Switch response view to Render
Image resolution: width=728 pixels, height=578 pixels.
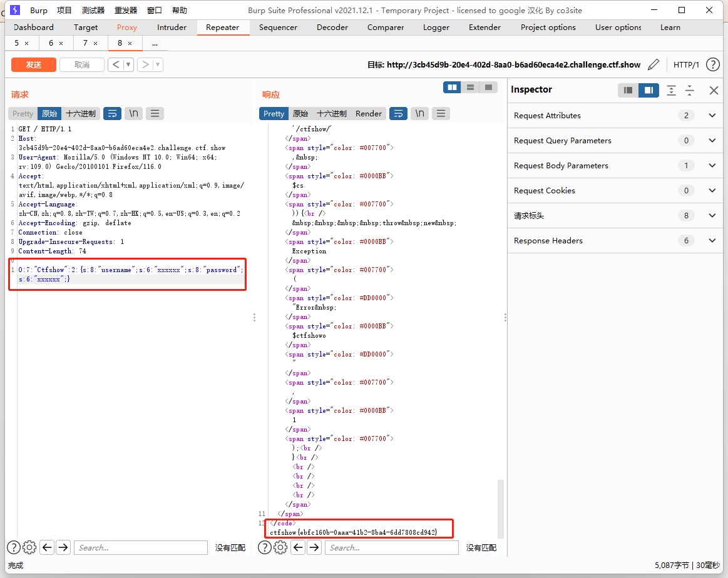tap(368, 113)
